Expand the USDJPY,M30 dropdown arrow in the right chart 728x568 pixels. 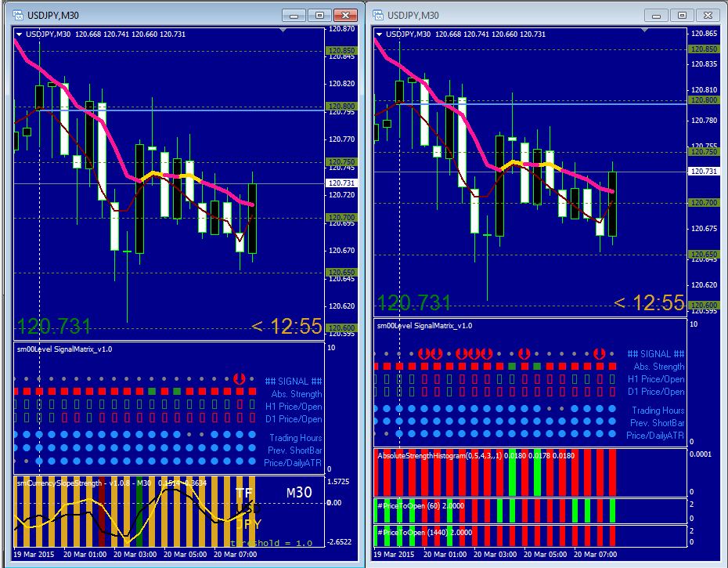click(380, 34)
